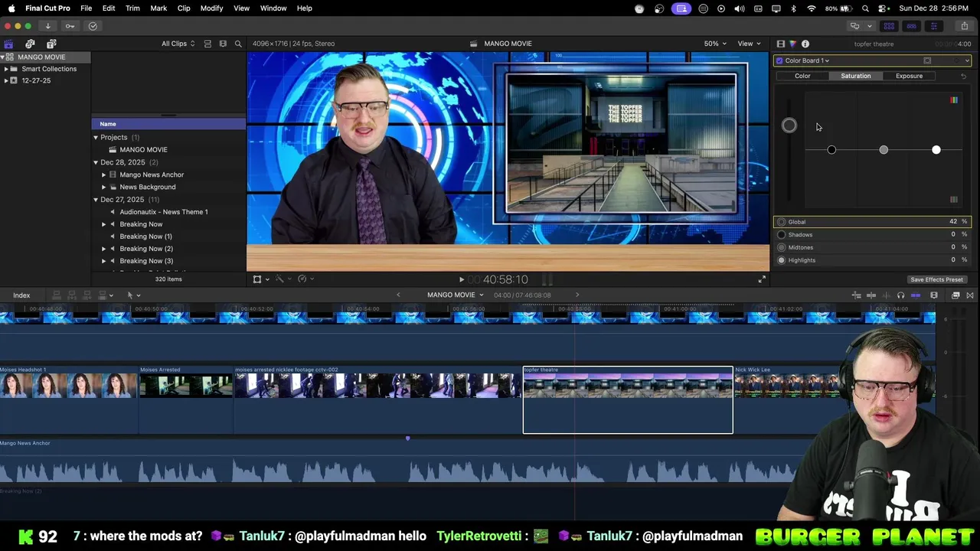Image resolution: width=980 pixels, height=551 pixels.
Task: Play the viewer clip
Action: [x=461, y=279]
